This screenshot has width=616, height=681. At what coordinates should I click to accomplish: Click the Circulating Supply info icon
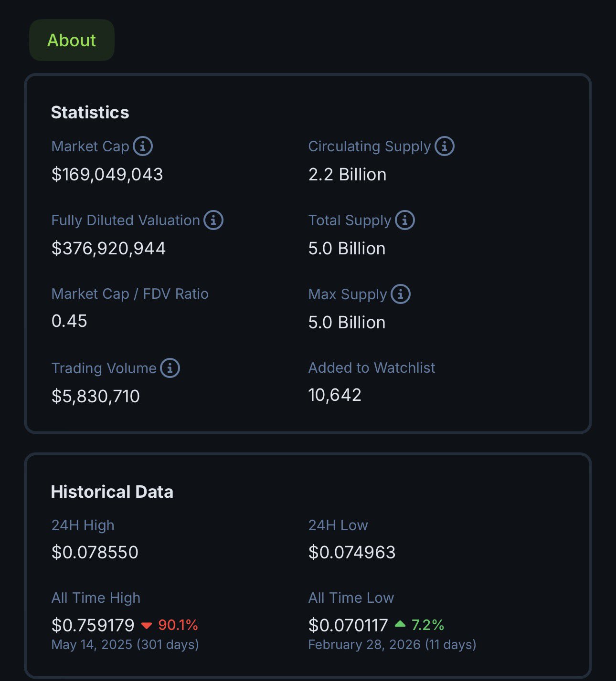click(x=445, y=146)
